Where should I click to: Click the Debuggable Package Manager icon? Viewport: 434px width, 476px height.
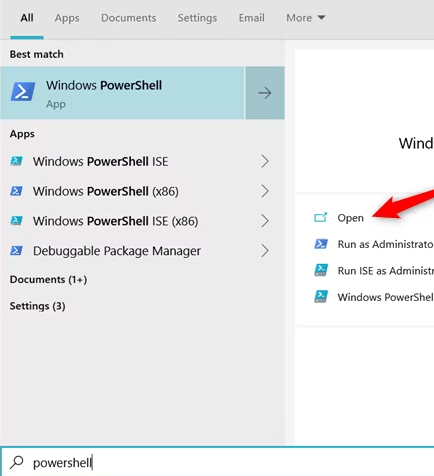click(x=16, y=251)
